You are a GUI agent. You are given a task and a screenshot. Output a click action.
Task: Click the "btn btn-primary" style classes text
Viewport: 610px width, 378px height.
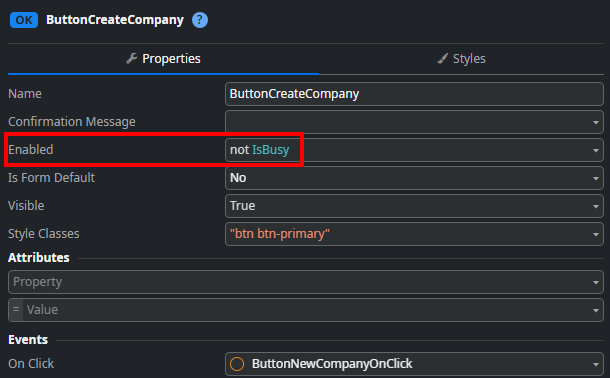(x=280, y=234)
